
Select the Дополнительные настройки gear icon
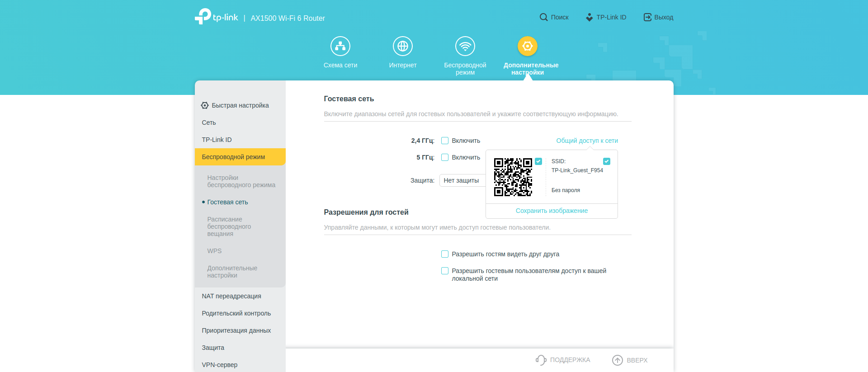pos(527,46)
